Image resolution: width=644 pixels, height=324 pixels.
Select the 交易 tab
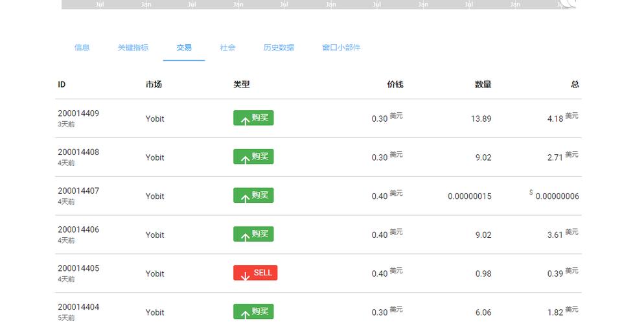(184, 47)
